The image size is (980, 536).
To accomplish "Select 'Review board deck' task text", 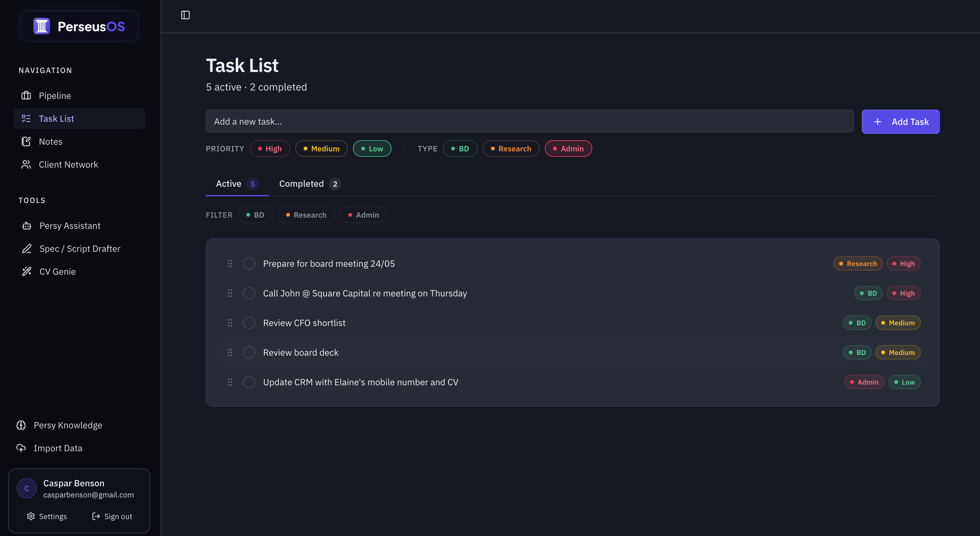I will [300, 352].
